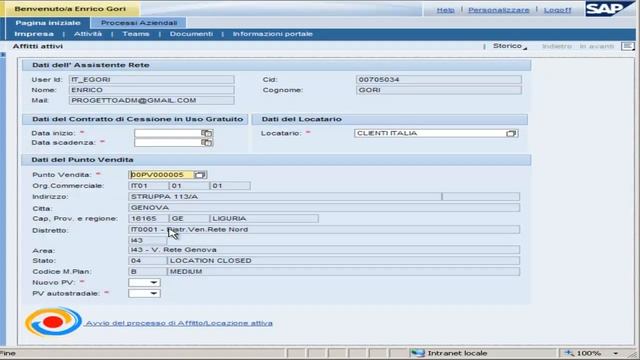This screenshot has height=360, width=640.
Task: Click the Intranet locale zone icon
Action: click(x=418, y=353)
